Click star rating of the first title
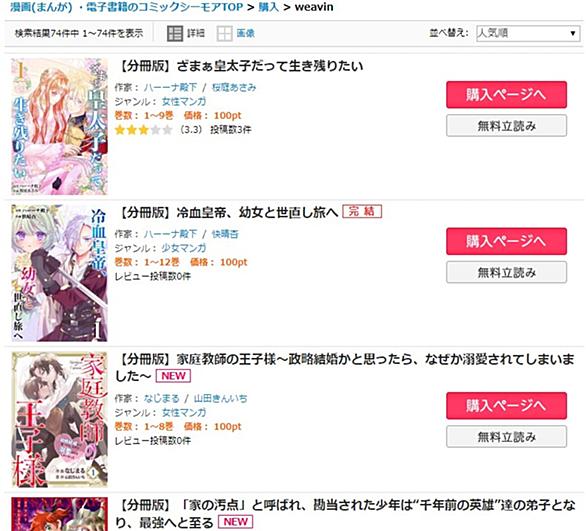The width and height of the screenshot is (586, 531). 144,130
